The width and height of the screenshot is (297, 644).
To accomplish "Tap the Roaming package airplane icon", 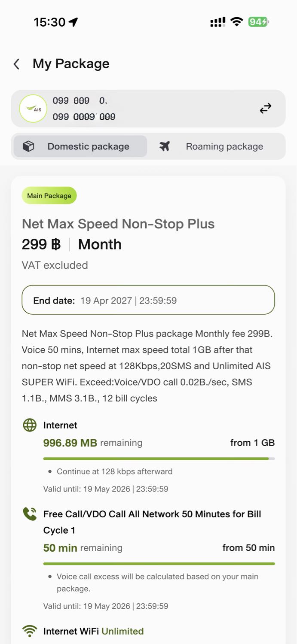I will click(165, 147).
